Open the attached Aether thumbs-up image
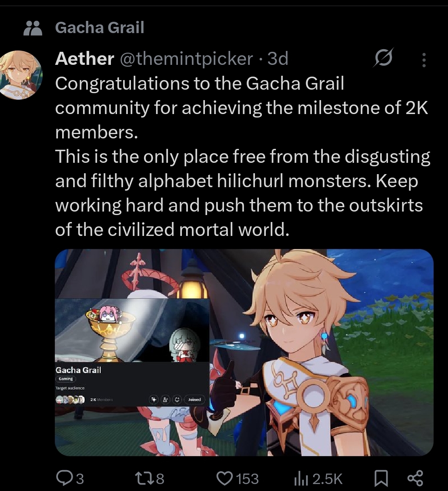 [244, 352]
